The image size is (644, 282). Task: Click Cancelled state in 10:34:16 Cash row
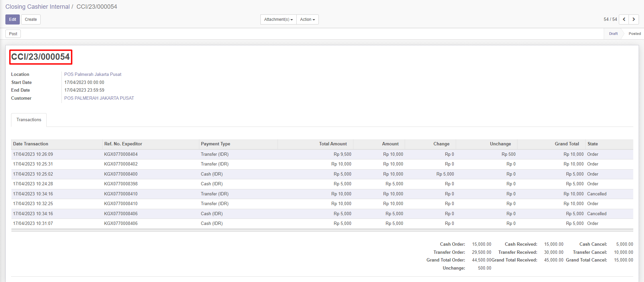tap(597, 214)
